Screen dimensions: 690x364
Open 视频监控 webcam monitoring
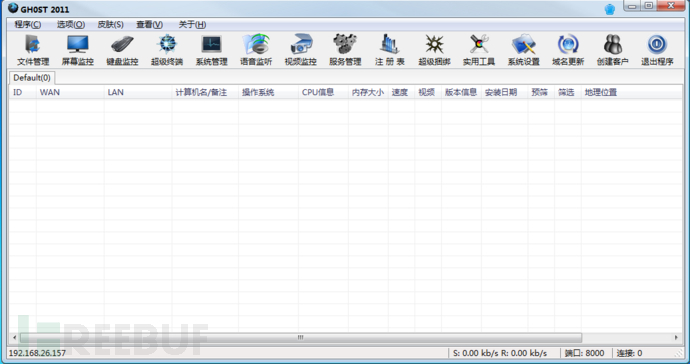tap(301, 50)
